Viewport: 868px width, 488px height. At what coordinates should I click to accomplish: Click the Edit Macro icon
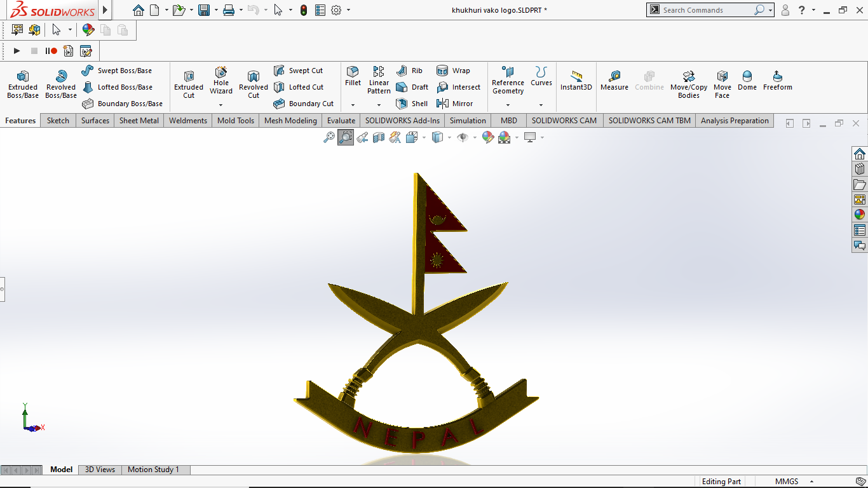click(x=86, y=51)
